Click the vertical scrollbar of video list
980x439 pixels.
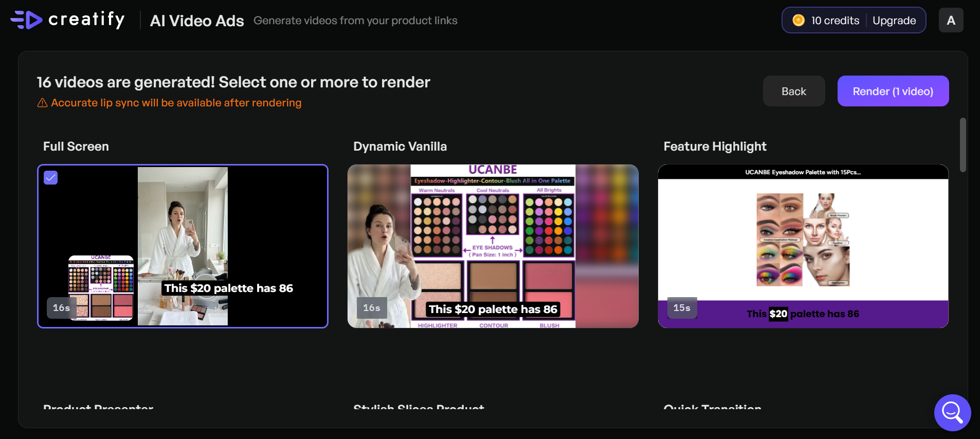click(x=963, y=145)
